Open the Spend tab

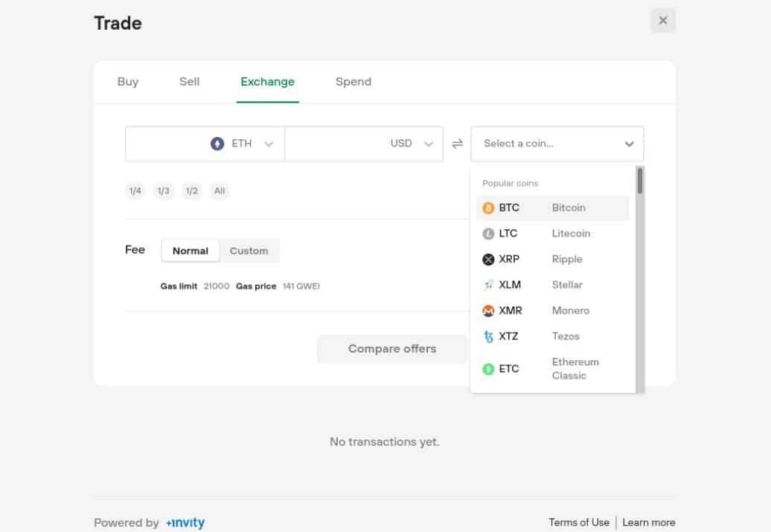pyautogui.click(x=353, y=82)
